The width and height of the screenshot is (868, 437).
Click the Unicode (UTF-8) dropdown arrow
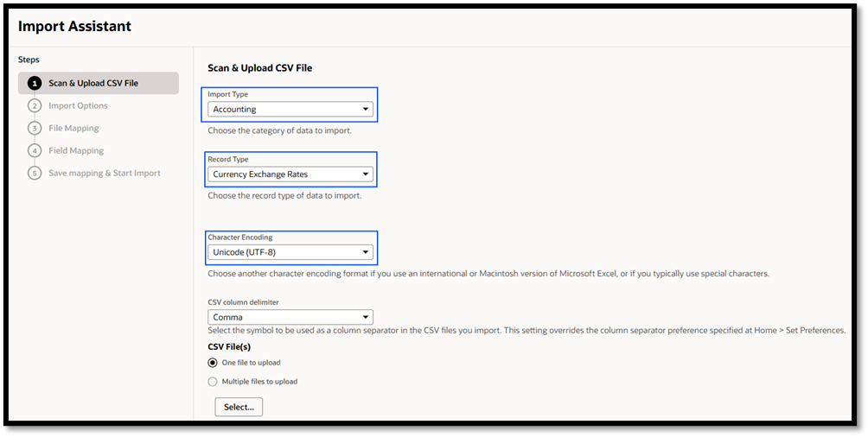tap(366, 252)
